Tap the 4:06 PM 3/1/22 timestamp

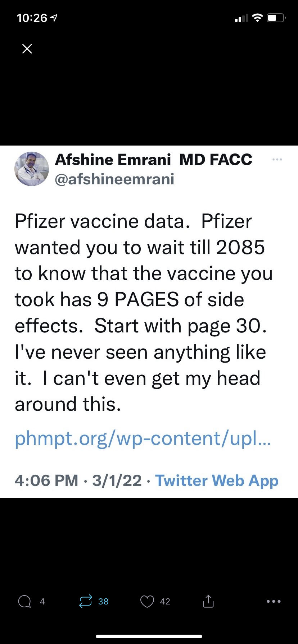78,480
